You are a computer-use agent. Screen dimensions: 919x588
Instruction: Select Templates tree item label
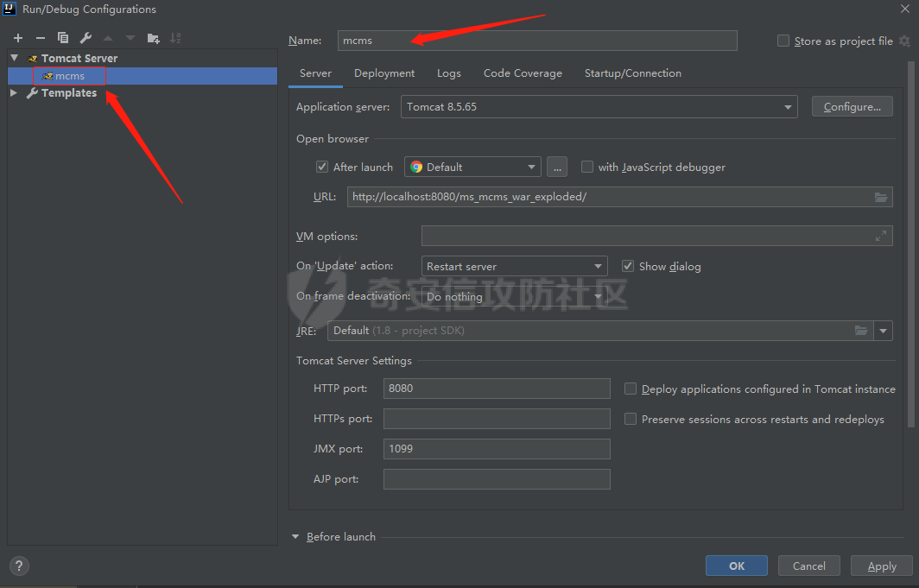(x=69, y=92)
